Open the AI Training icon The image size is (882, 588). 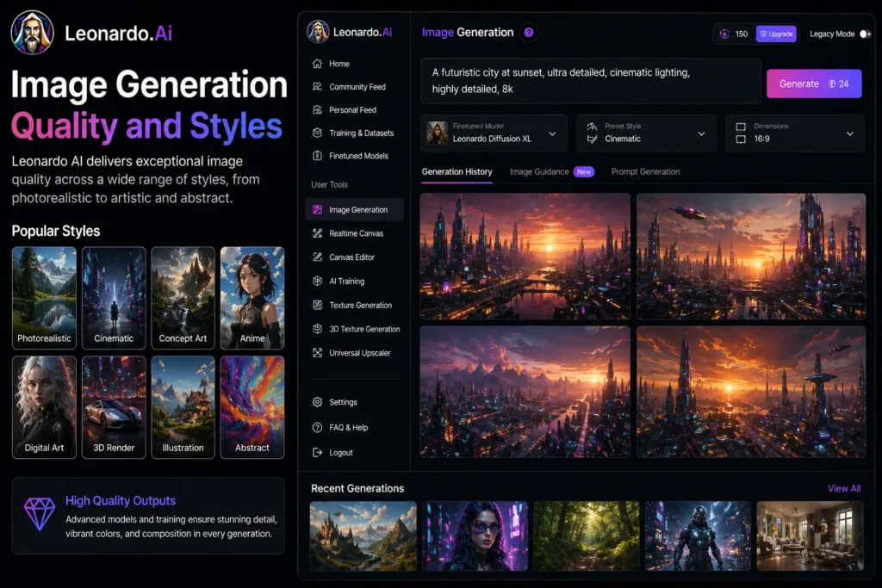(317, 281)
